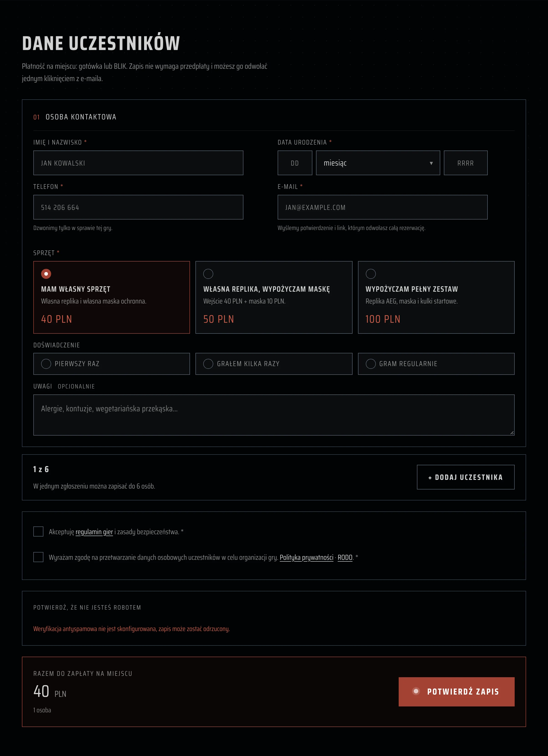This screenshot has width=548, height=756.
Task: Click into the Uwagi textarea
Action: pos(274,415)
